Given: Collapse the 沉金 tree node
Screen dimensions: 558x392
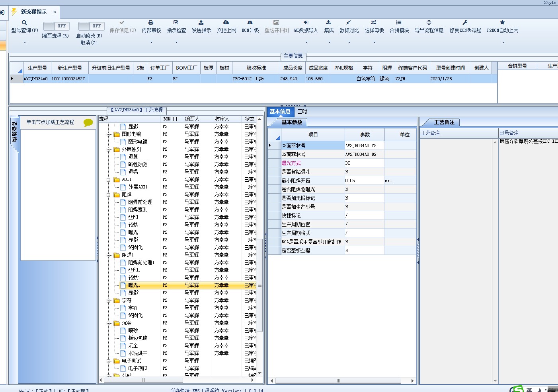Looking at the screenshot, I should click(109, 323).
